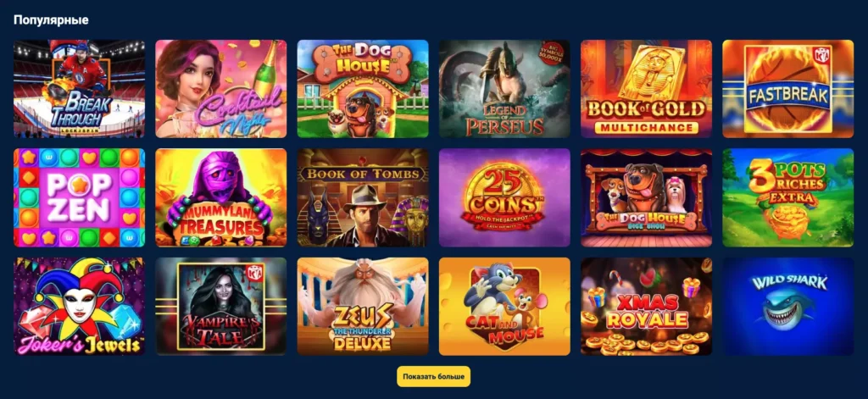868x399 pixels.
Task: Open the Break Through hockey game
Action: [79, 89]
